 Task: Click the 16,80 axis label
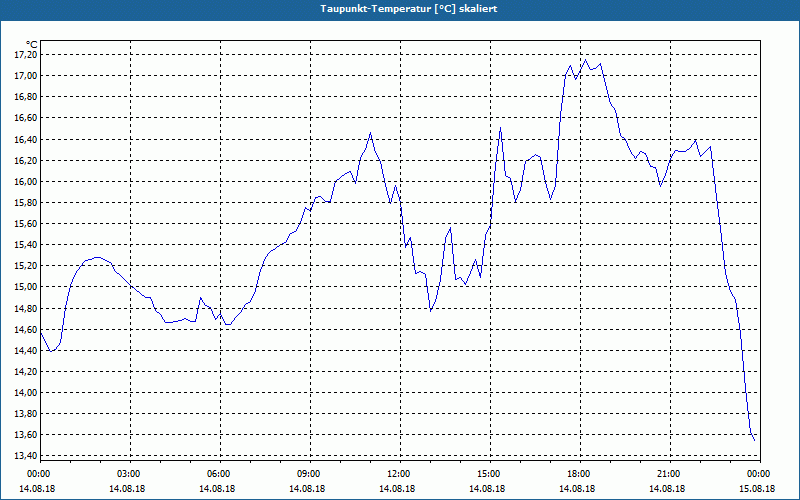pos(26,97)
